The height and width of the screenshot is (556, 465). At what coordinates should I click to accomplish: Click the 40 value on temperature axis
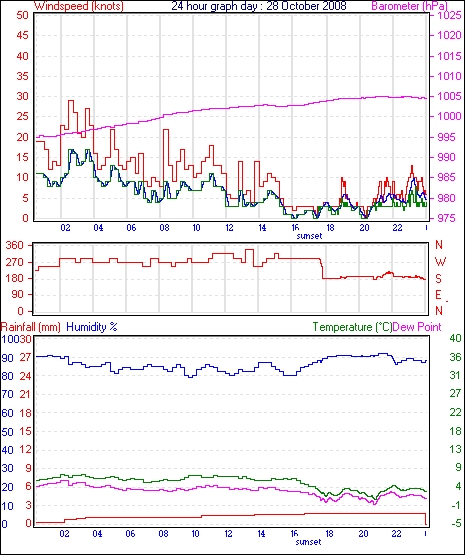point(455,338)
